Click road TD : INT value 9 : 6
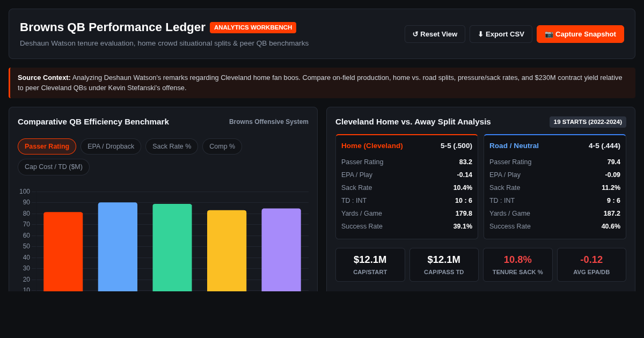The height and width of the screenshot is (338, 644). tap(613, 201)
